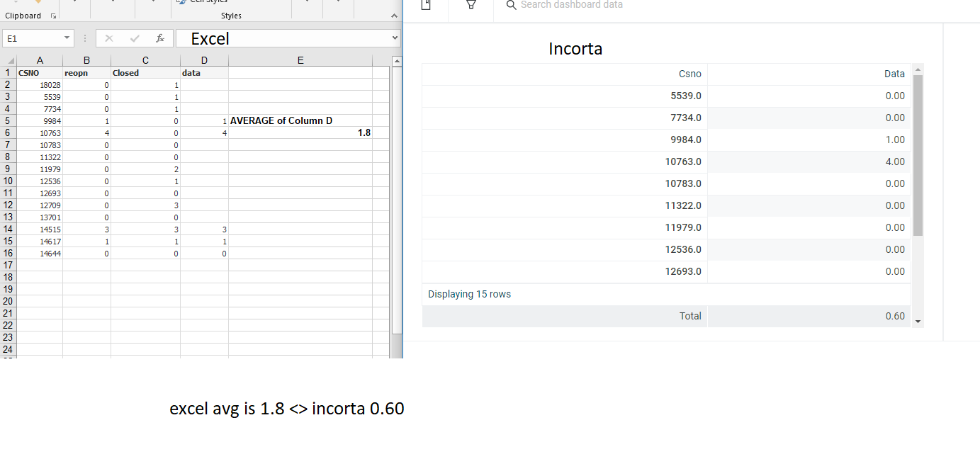Click the Incorta row value 10783.0
This screenshot has width=980, height=459.
click(683, 183)
